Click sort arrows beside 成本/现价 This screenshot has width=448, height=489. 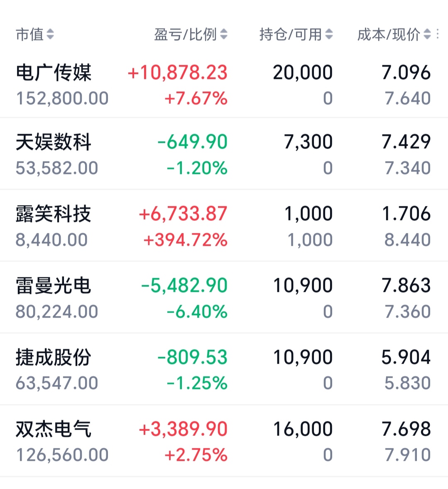[427, 34]
